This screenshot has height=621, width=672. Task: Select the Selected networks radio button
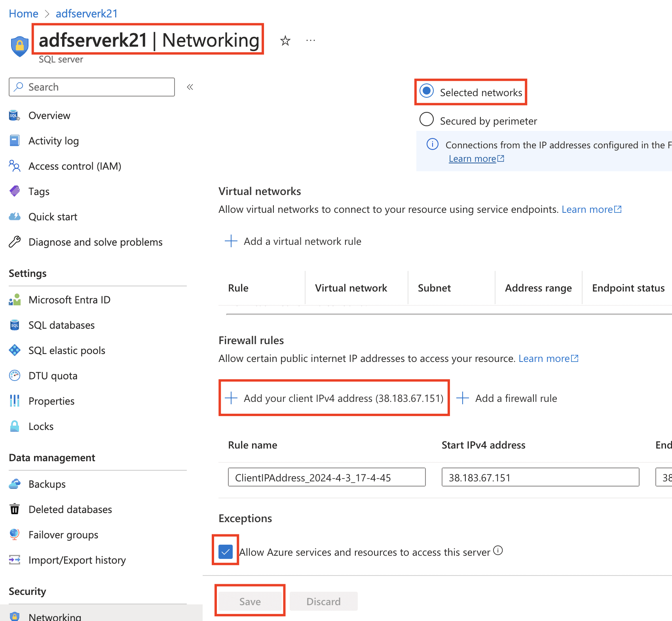(x=427, y=91)
